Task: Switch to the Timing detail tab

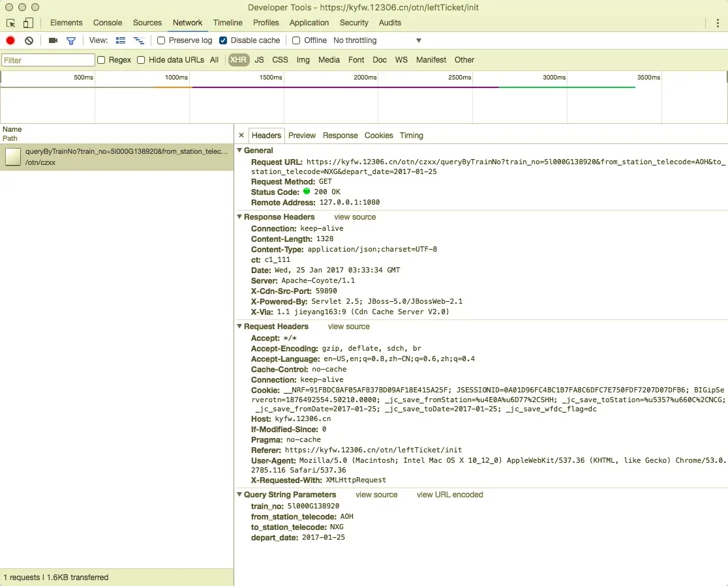Action: coord(412,136)
